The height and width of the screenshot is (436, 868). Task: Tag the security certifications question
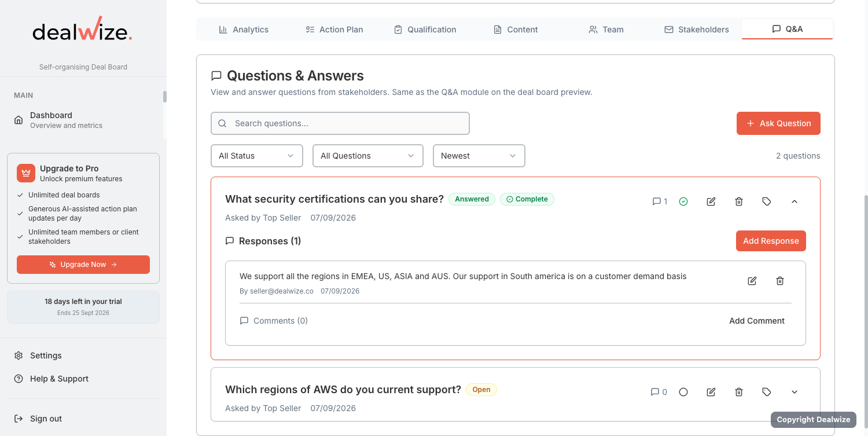(767, 201)
